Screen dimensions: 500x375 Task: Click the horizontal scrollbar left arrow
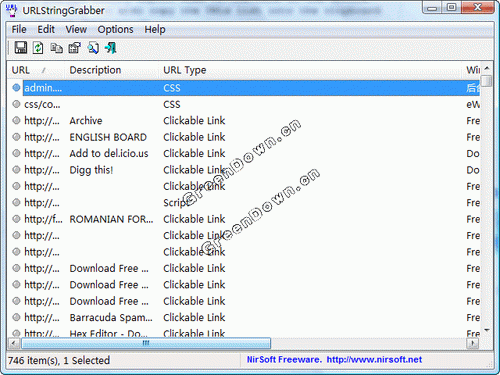click(14, 343)
